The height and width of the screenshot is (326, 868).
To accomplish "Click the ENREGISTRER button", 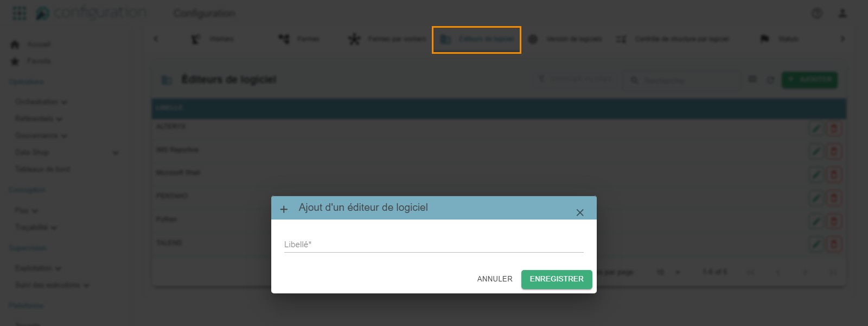I will 557,279.
